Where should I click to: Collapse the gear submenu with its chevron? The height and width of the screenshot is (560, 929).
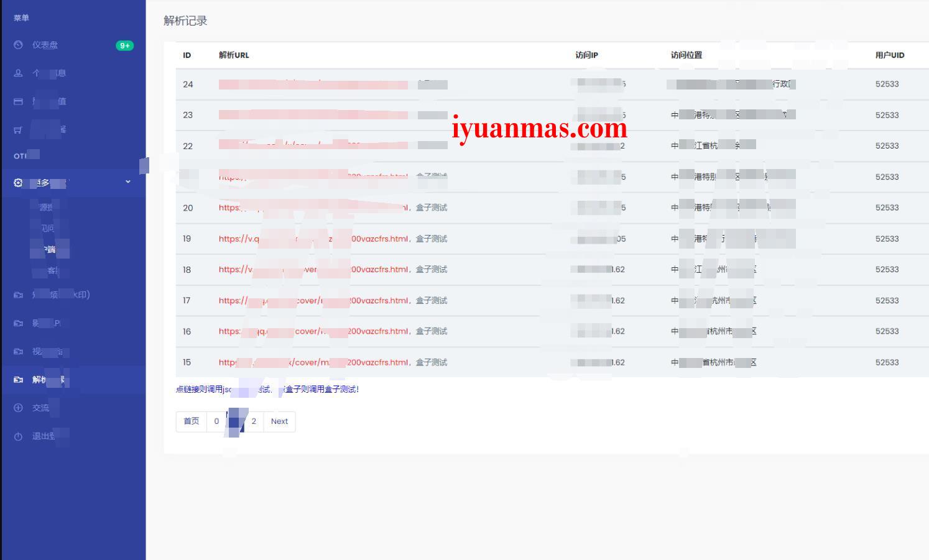click(x=128, y=182)
